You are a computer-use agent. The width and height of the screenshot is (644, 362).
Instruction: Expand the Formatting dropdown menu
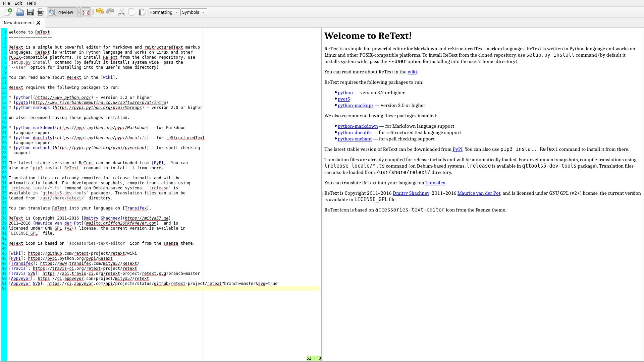(x=163, y=12)
